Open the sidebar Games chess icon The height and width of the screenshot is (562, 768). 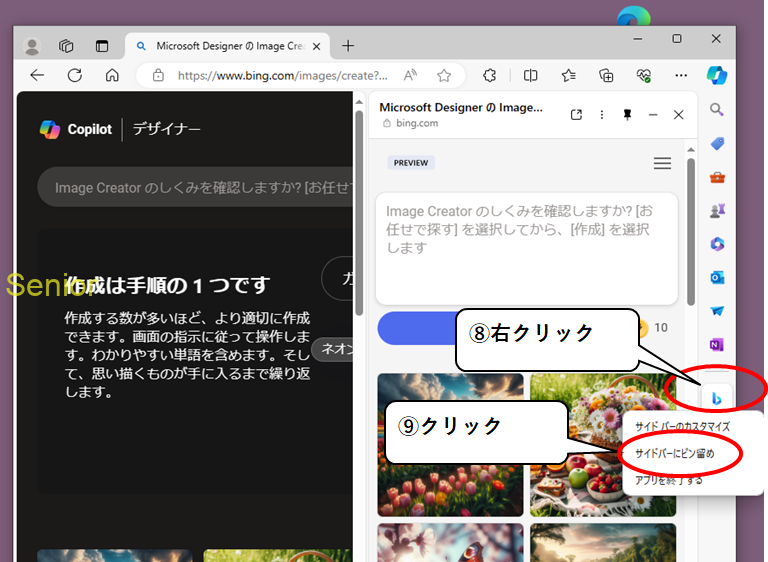coord(717,211)
